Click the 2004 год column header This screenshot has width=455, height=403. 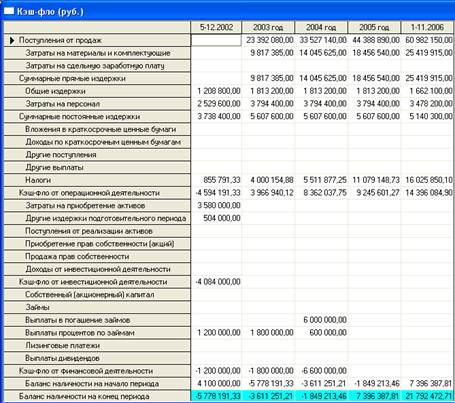pyautogui.click(x=321, y=27)
